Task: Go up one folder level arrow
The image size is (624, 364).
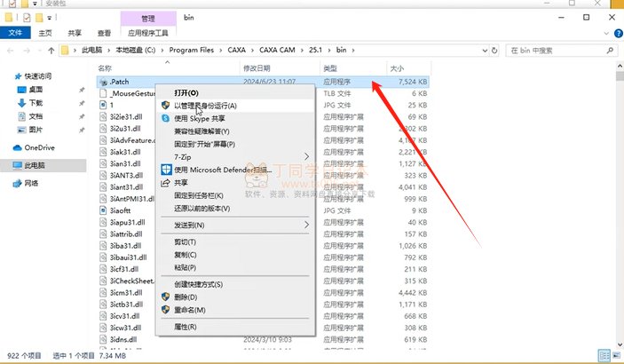Action: (51, 51)
